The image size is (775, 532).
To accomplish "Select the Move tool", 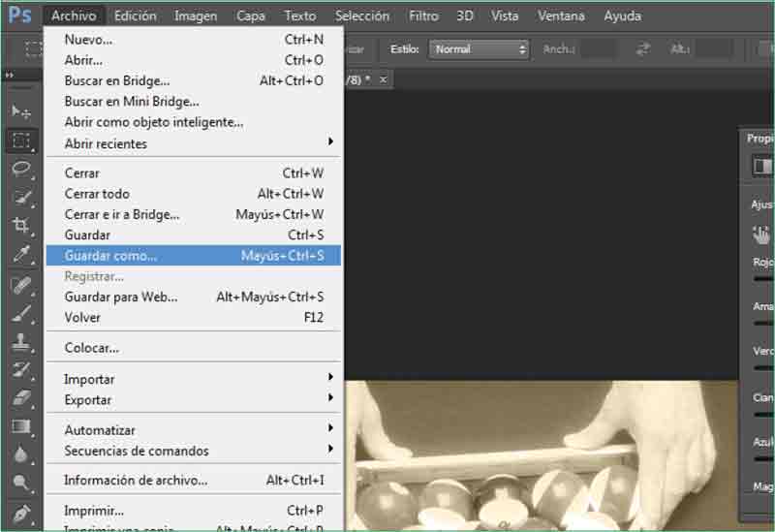I will click(x=21, y=111).
